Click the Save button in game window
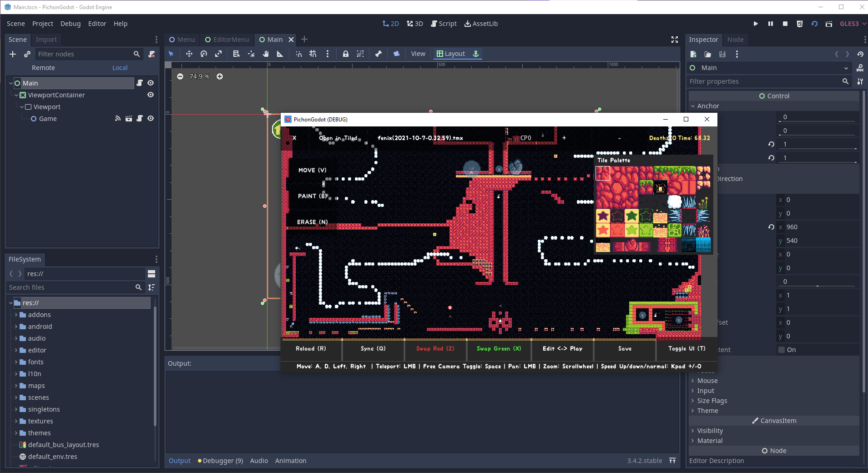This screenshot has width=868, height=473. (625, 348)
